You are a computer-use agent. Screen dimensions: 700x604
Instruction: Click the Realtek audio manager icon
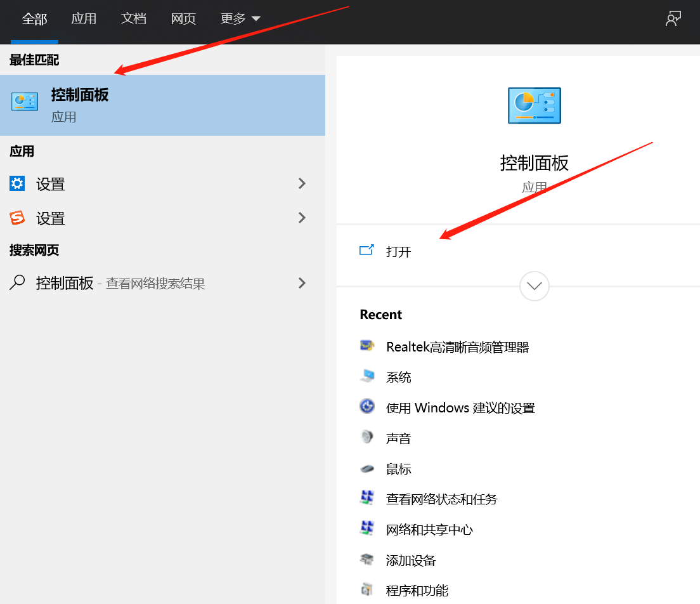tap(367, 346)
